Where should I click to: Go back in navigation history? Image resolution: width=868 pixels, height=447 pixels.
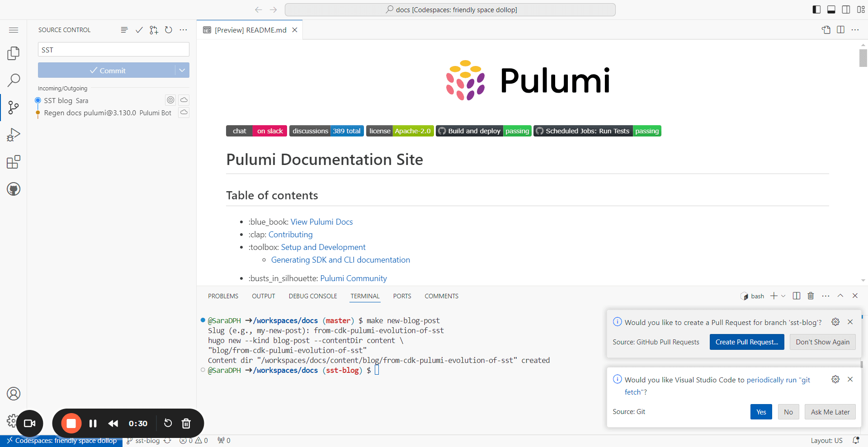pyautogui.click(x=259, y=9)
